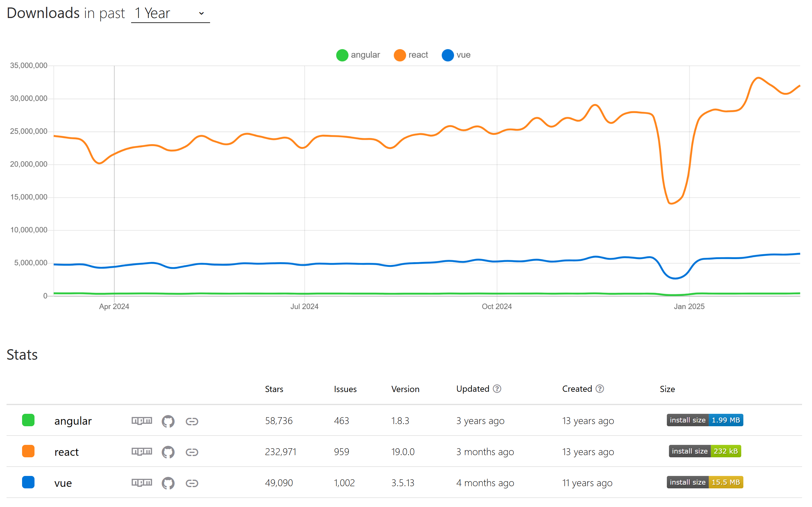Click the Apr 2024 x-axis label
Image resolution: width=812 pixels, height=507 pixels.
pos(114,307)
